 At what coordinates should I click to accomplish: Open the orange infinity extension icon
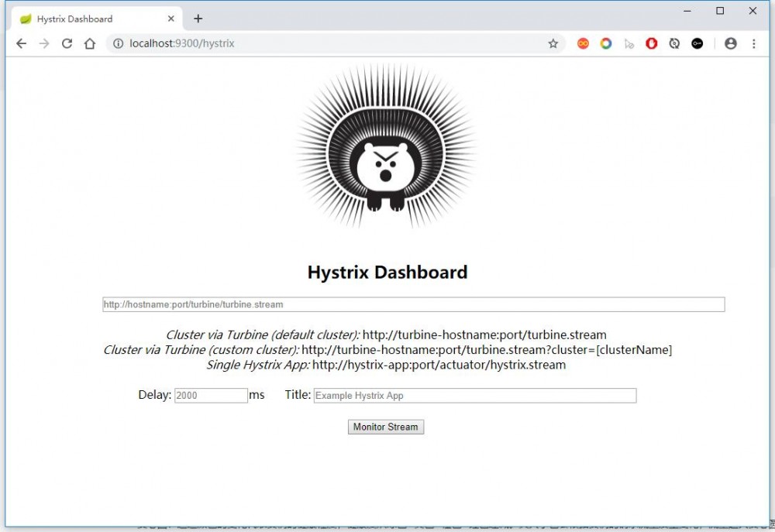coord(584,43)
